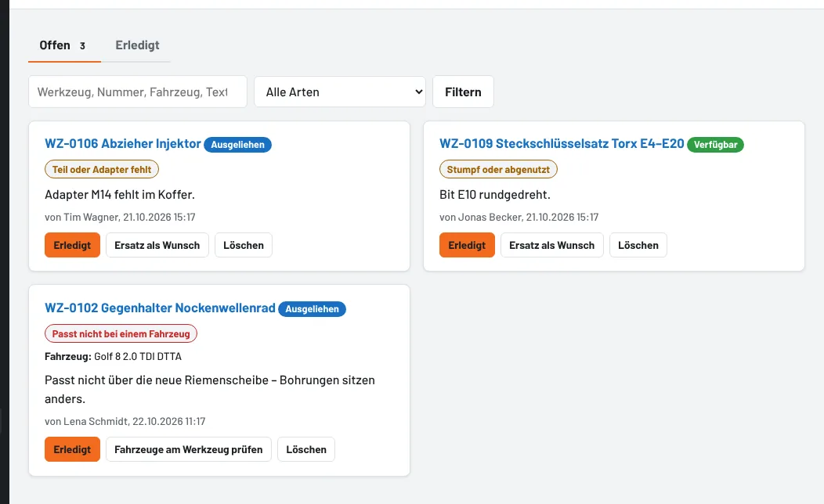Viewport: 824px width, 504px height.
Task: Click the Ausgeliehen badge on WZ-0106
Action: pos(237,145)
